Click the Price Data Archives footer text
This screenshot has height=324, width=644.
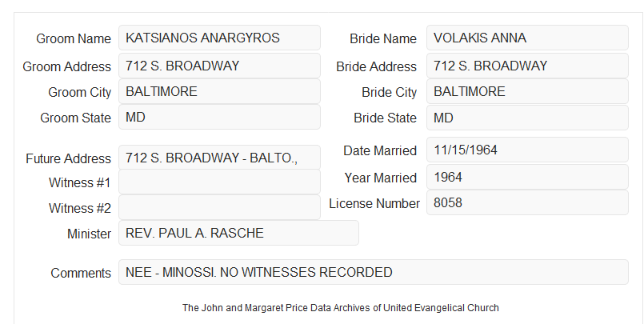(340, 307)
